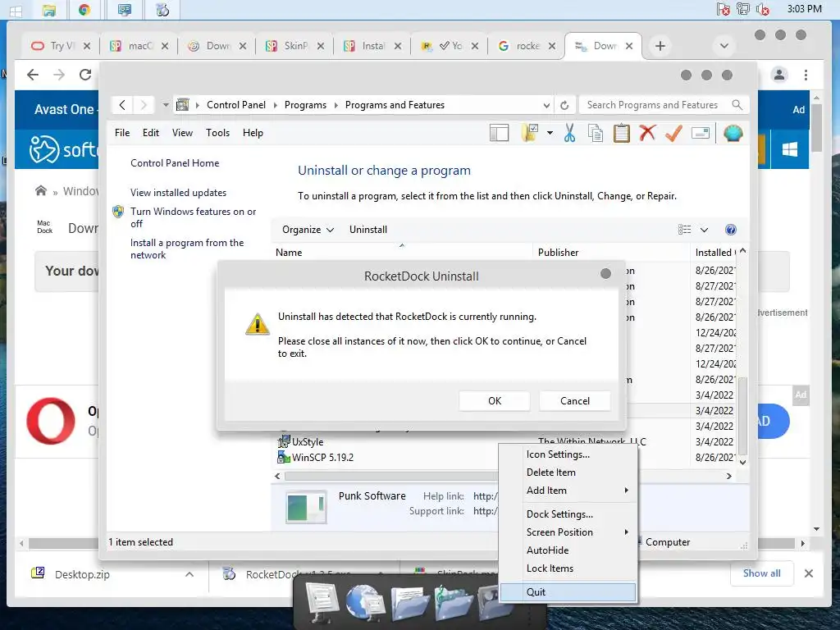Click the blue help question mark icon
This screenshot has height=630, width=840.
tap(730, 230)
